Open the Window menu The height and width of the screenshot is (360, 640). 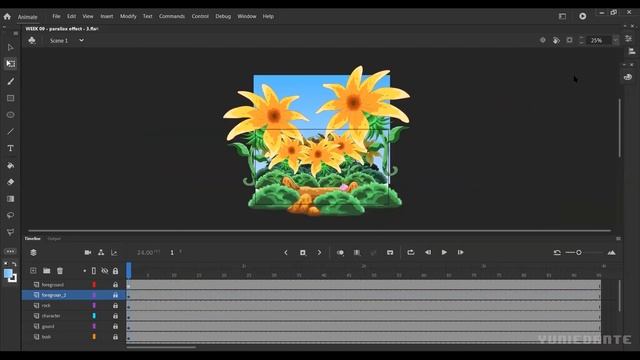[247, 16]
